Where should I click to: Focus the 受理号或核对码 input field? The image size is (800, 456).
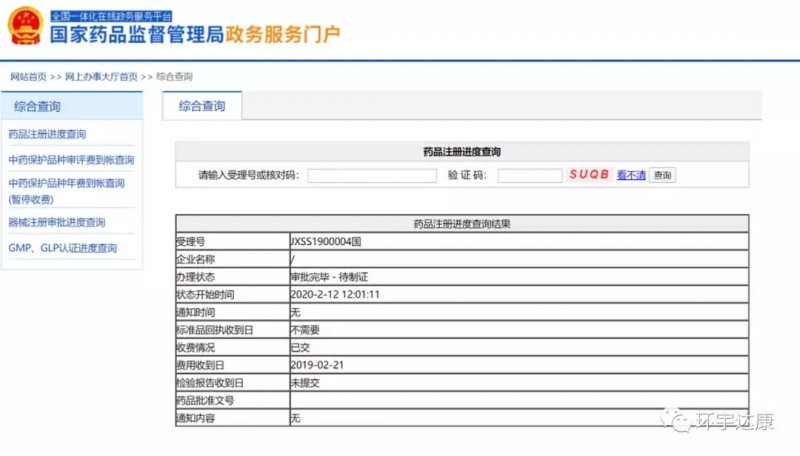click(x=372, y=175)
